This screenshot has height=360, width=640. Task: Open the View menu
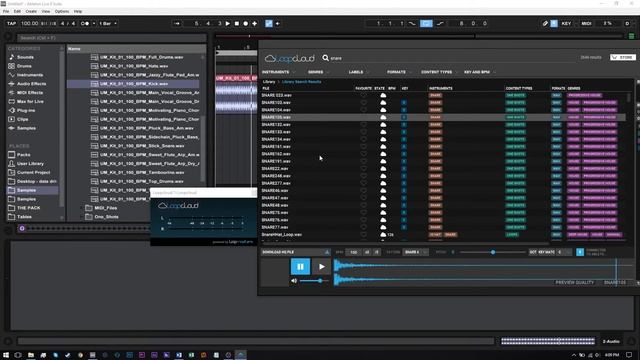(x=46, y=11)
